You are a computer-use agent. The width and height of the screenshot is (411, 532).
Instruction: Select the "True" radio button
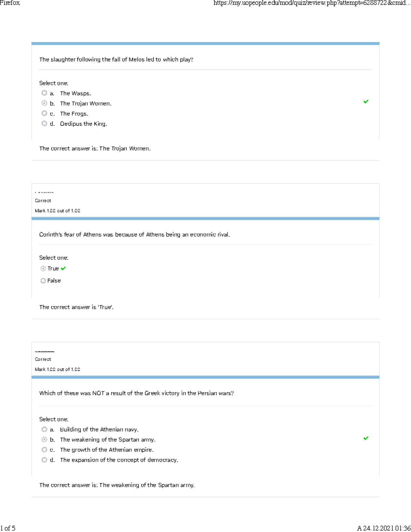43,269
